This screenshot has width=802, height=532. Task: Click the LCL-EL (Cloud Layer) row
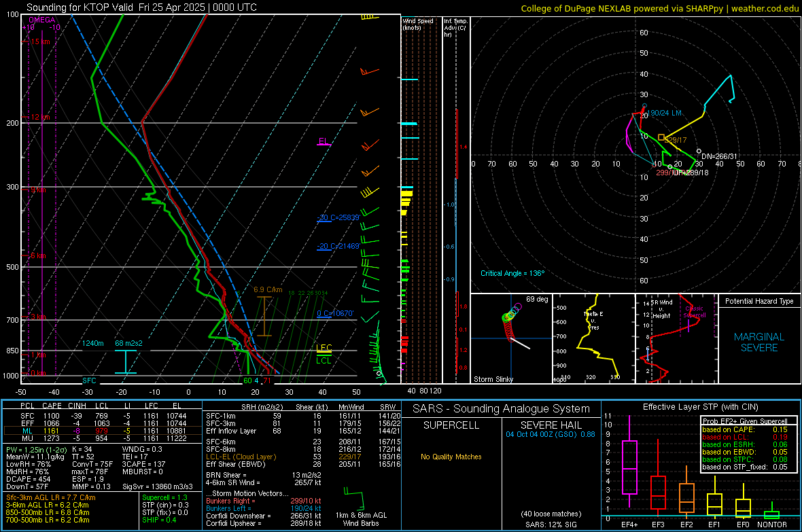(303, 457)
